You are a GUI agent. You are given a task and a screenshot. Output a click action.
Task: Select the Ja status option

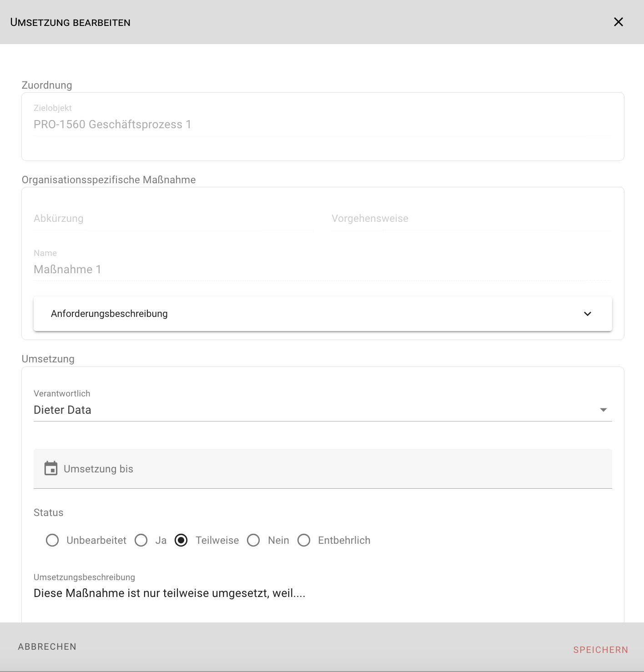click(x=141, y=540)
